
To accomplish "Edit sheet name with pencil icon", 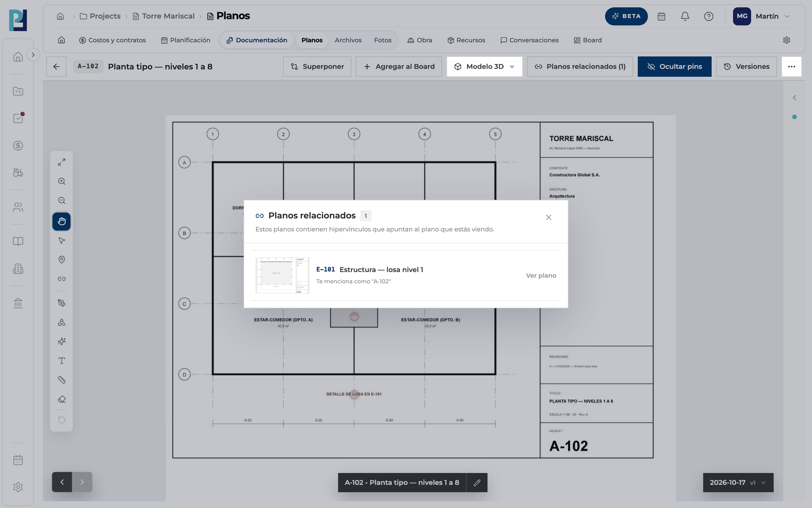I will coord(477,483).
